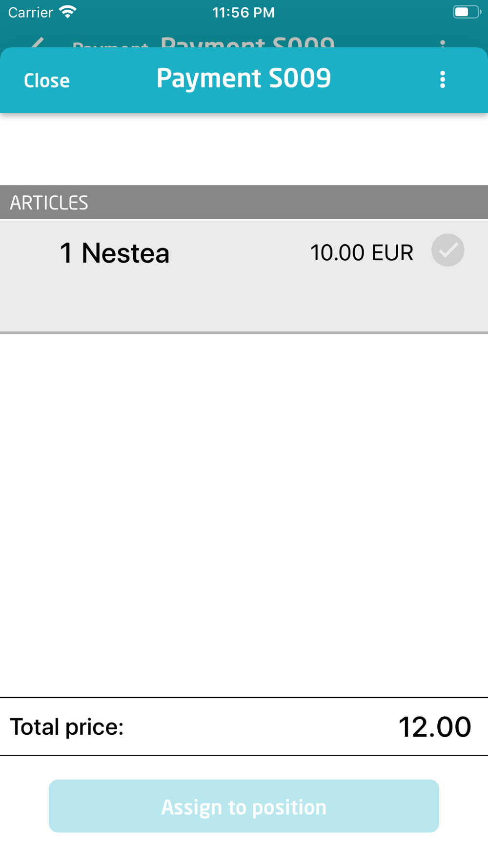Click the empty white area below the articles list
Viewport: 488px width, 868px height.
tap(244, 515)
